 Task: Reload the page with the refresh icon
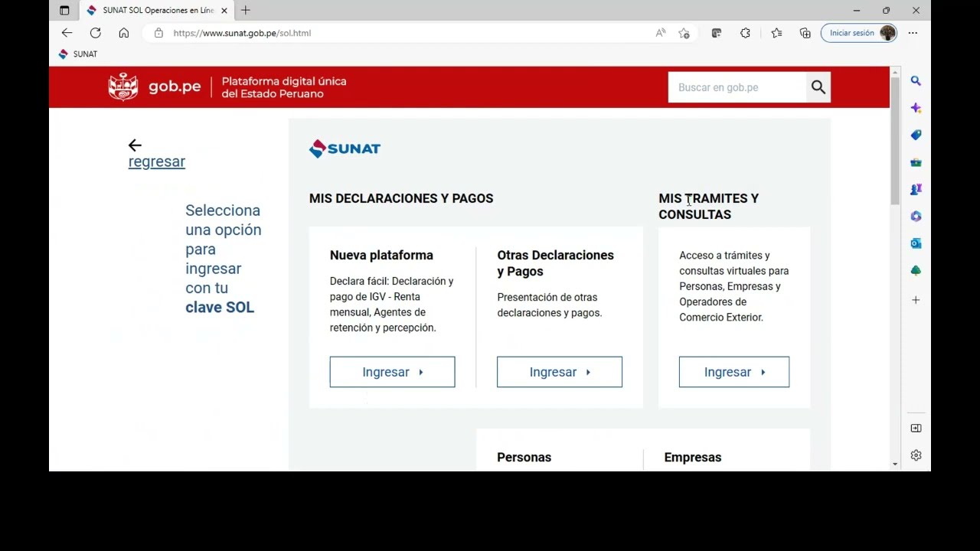point(95,33)
